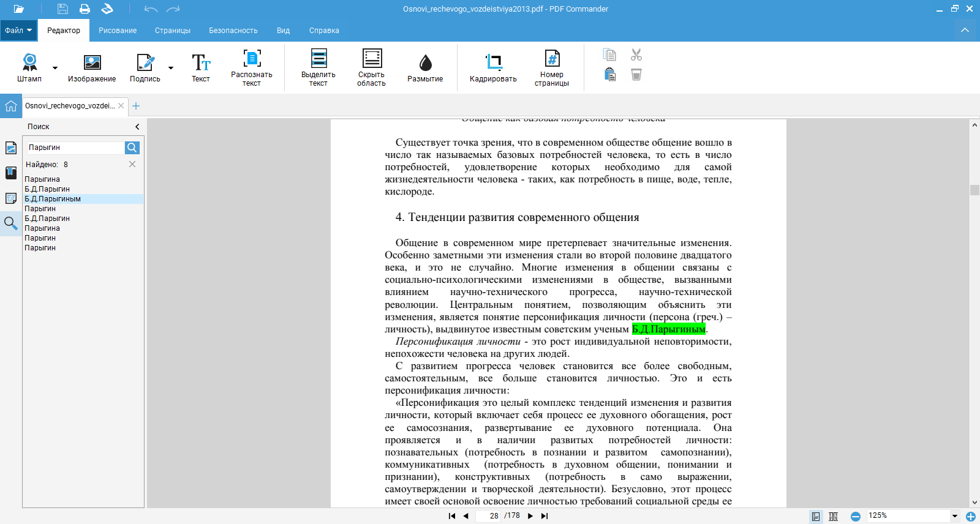
Task: Activate Выделить текст highlight tool
Action: (x=318, y=67)
